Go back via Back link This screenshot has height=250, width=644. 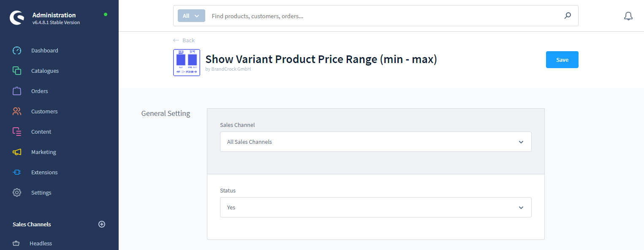[x=184, y=40]
